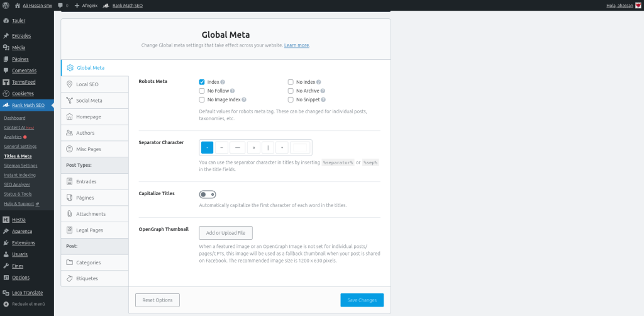Expand the Afegeix new content menu
644x316 pixels.
86,5
